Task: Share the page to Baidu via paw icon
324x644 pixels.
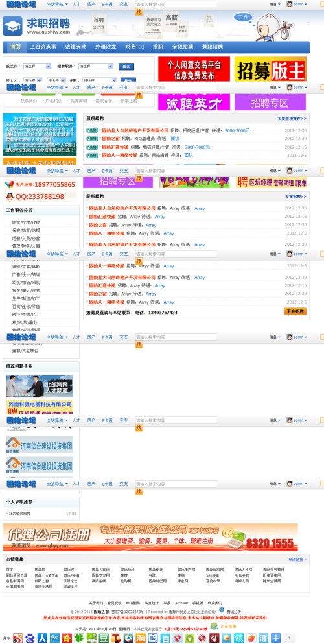Action: point(30,638)
